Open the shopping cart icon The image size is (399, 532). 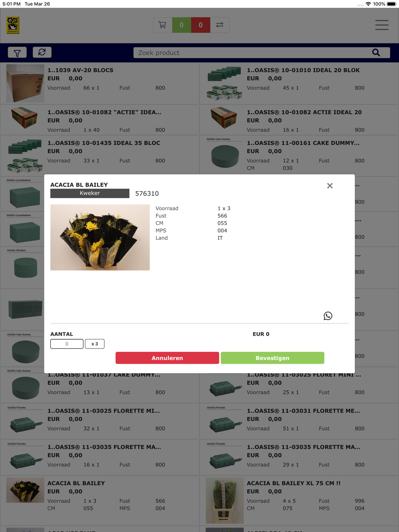tap(162, 25)
